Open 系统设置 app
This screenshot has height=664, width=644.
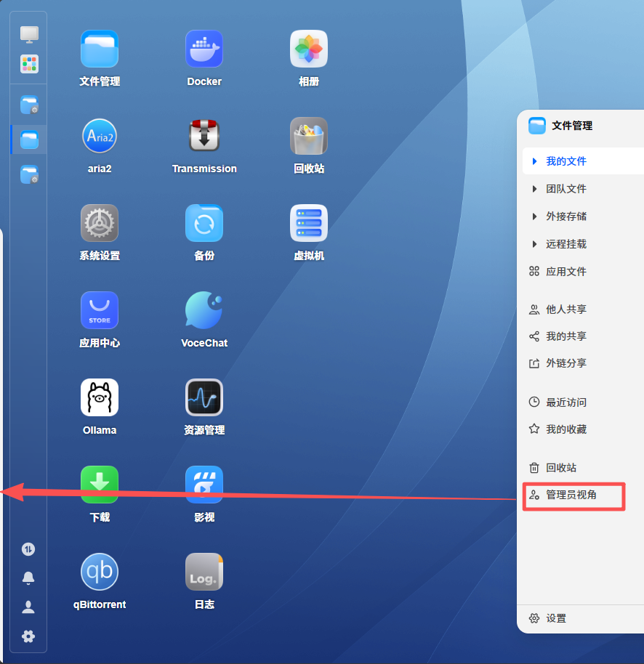(x=100, y=223)
